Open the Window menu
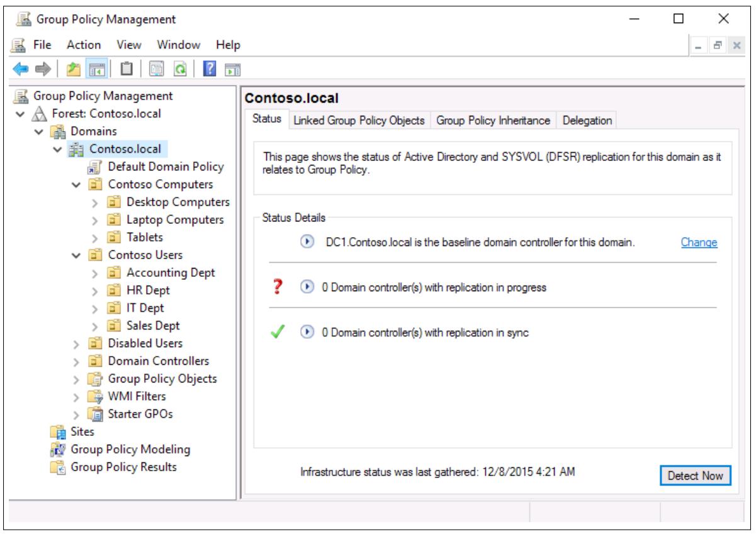The height and width of the screenshot is (534, 756). pyautogui.click(x=179, y=45)
